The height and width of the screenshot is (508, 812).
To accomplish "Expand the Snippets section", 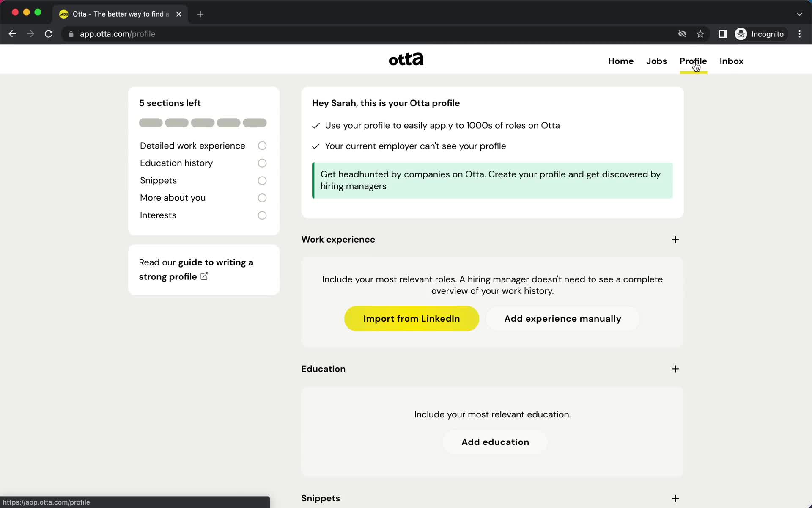I will coord(675,498).
